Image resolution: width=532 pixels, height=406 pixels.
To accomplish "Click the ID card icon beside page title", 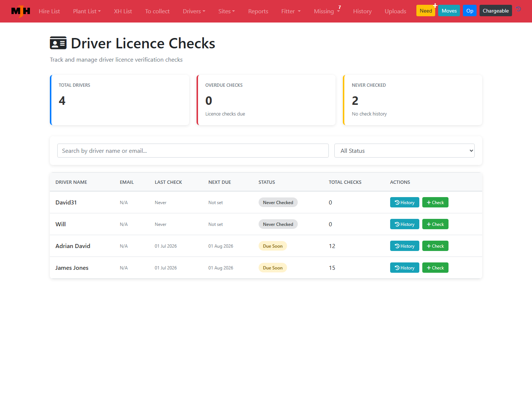I will pos(58,43).
